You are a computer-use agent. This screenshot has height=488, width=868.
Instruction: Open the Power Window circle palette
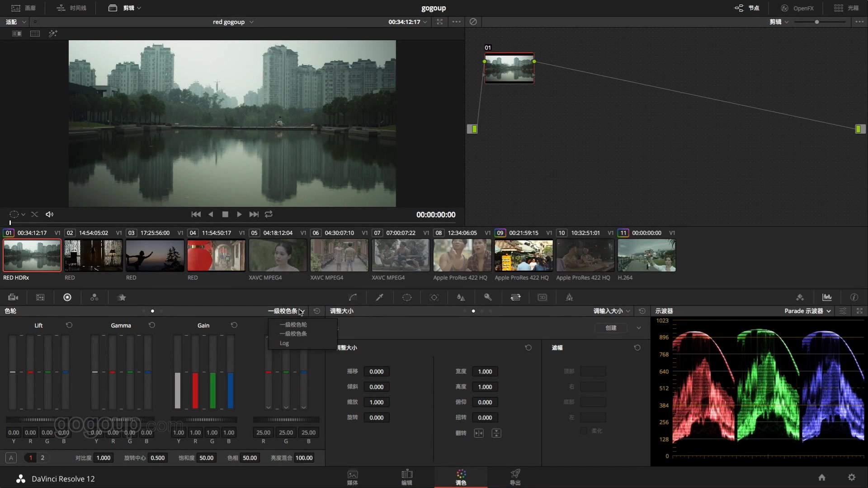click(x=407, y=297)
